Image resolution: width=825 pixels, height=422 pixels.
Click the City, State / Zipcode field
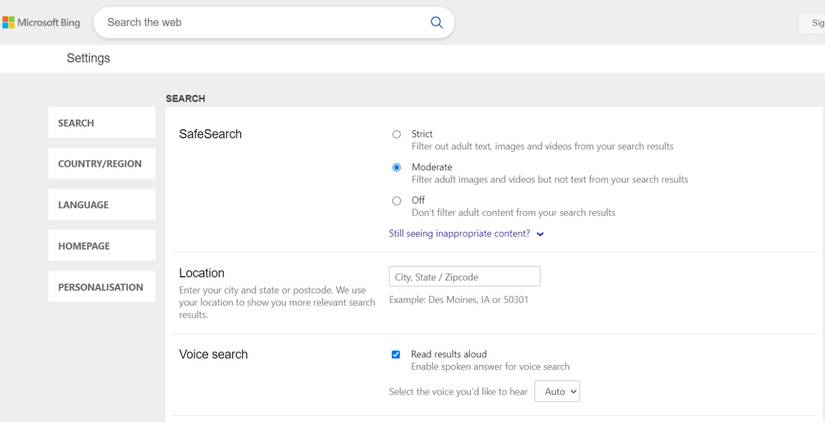464,276
